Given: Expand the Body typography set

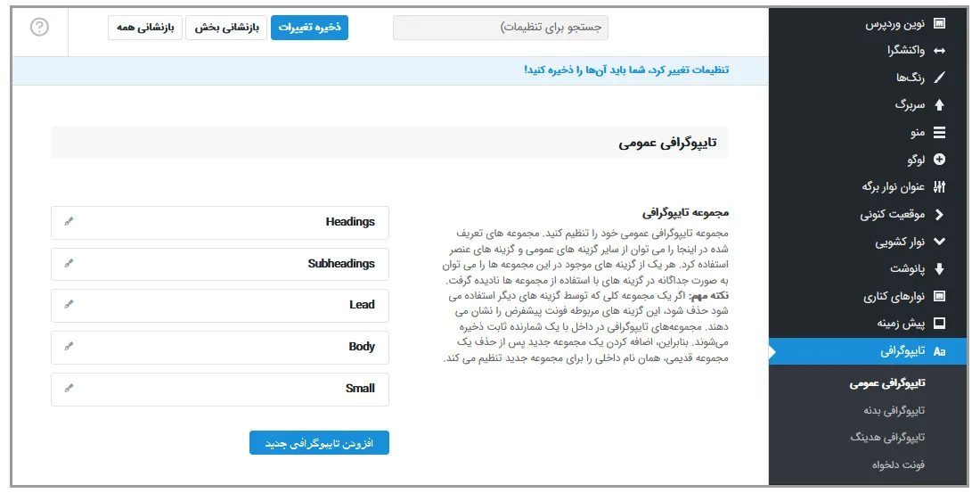Looking at the screenshot, I should point(220,347).
